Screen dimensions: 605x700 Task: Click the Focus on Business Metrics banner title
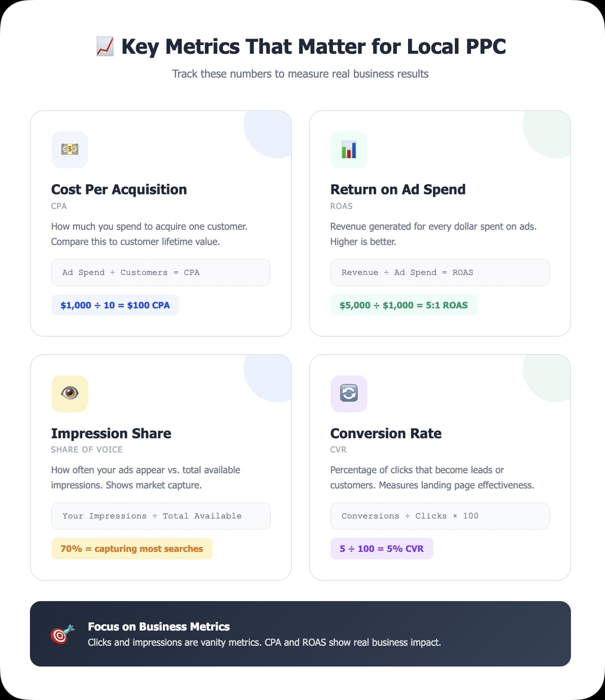[158, 626]
